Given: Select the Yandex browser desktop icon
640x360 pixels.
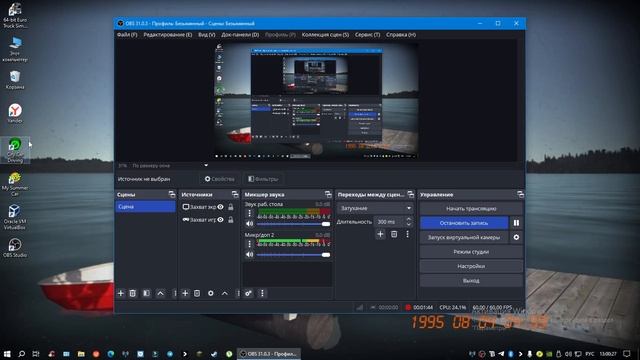Looking at the screenshot, I should tap(15, 113).
